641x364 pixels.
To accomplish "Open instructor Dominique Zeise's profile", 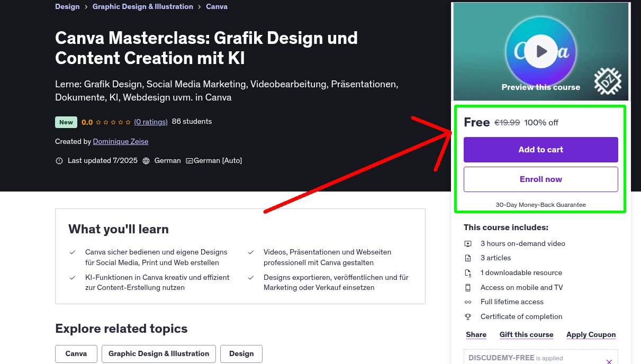I will [x=120, y=141].
